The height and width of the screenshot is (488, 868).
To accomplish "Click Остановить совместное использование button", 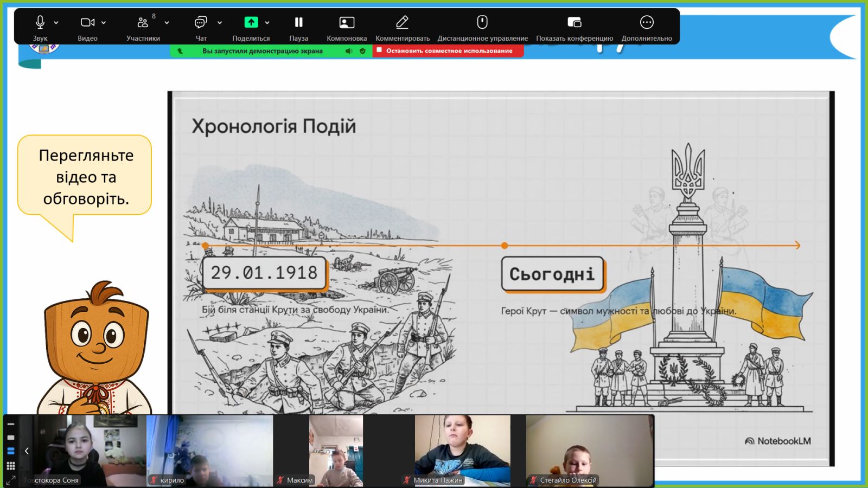I will 448,51.
